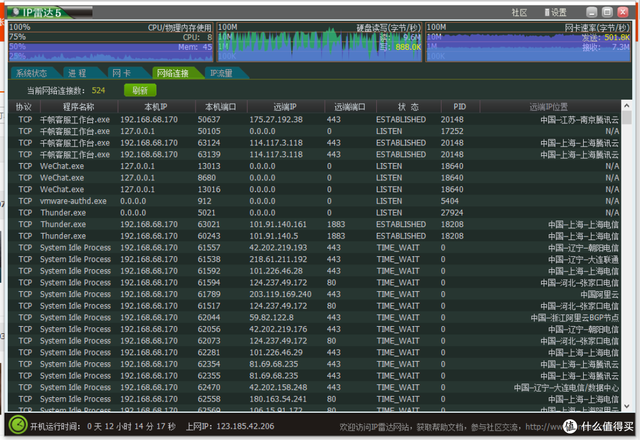Select the row with local port 62354
The height and width of the screenshot is (440, 640).
point(314,364)
